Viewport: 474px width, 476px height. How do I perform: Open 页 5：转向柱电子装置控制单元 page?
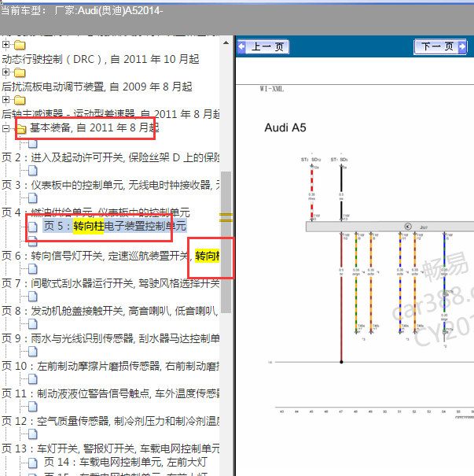point(115,226)
